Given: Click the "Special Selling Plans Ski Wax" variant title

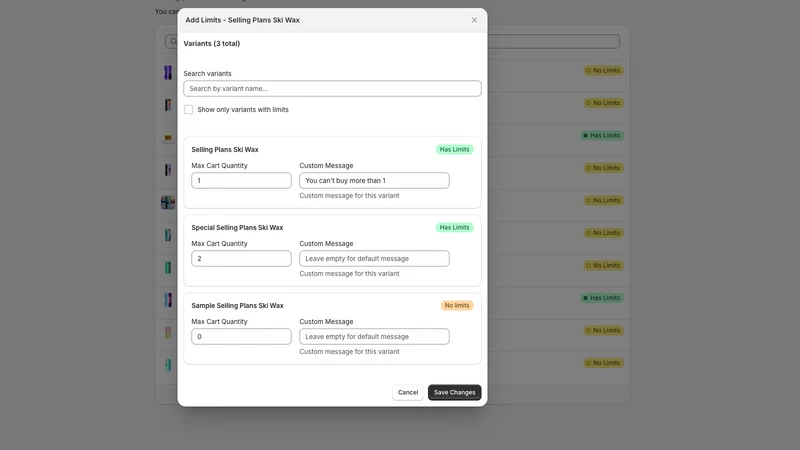Looking at the screenshot, I should click(x=237, y=228).
